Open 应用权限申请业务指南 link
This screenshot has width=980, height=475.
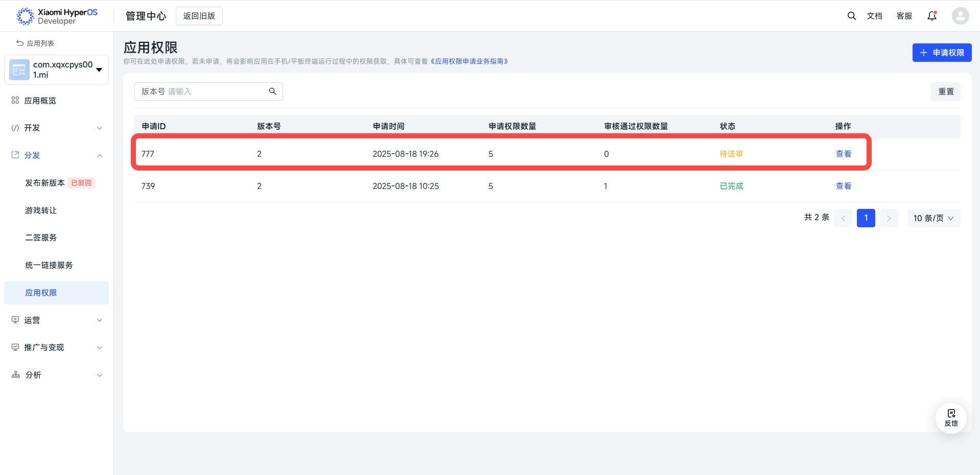[x=469, y=61]
